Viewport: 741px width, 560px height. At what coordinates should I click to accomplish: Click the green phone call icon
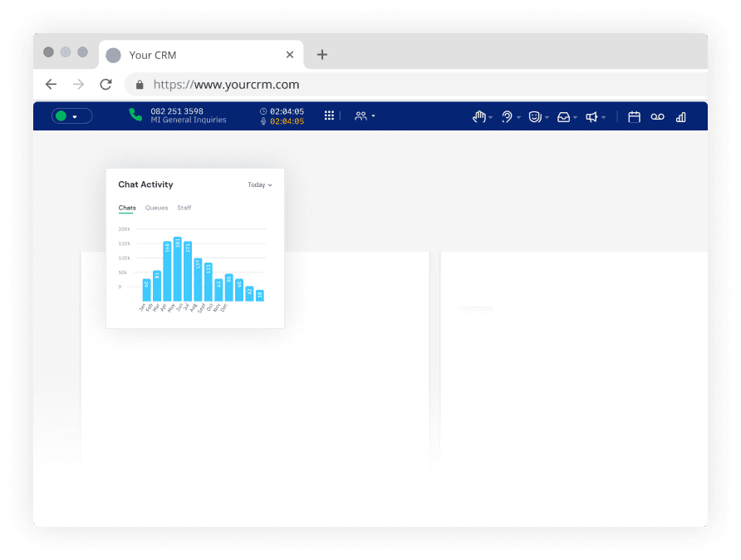(x=135, y=115)
